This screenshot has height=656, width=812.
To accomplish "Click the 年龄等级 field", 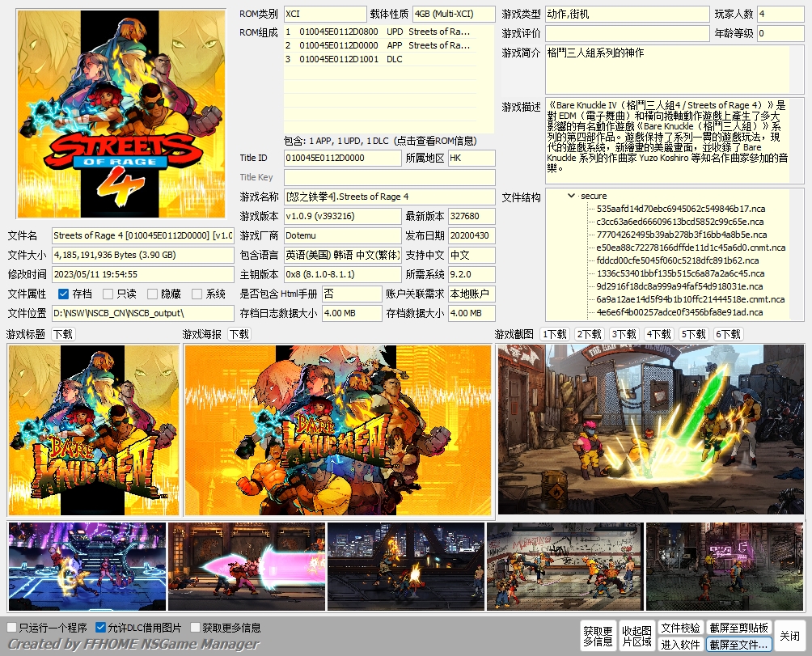I will [x=780, y=33].
